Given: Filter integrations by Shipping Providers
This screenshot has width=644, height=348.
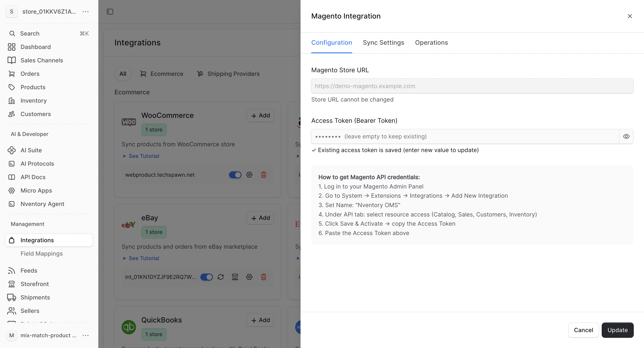Looking at the screenshot, I should click(228, 74).
